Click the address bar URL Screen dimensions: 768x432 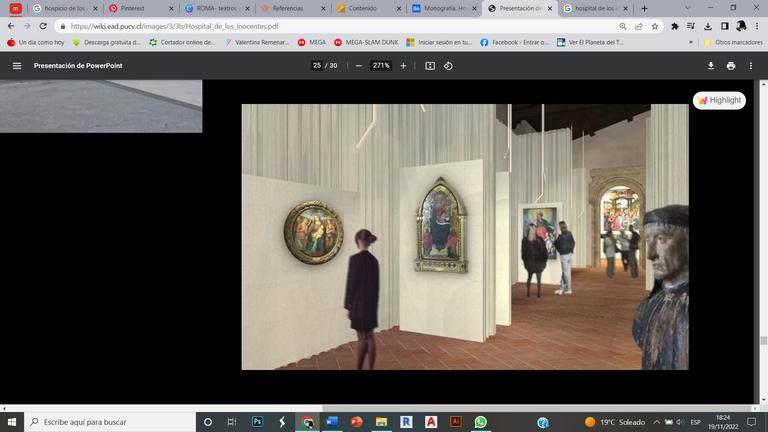point(174,26)
